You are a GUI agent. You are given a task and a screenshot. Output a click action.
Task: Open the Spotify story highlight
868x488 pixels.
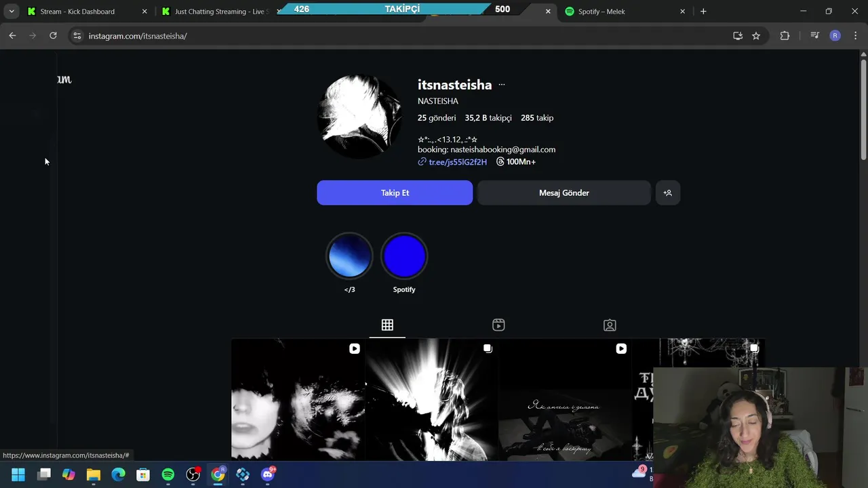pos(404,256)
